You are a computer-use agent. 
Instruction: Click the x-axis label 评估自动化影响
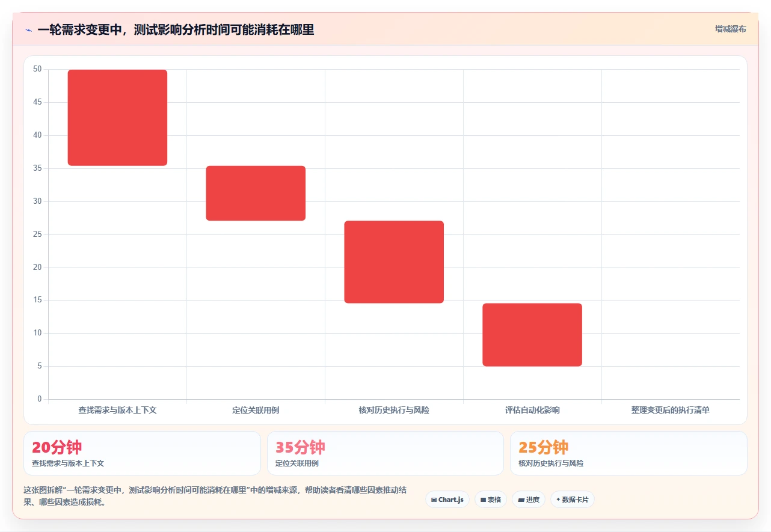(532, 410)
